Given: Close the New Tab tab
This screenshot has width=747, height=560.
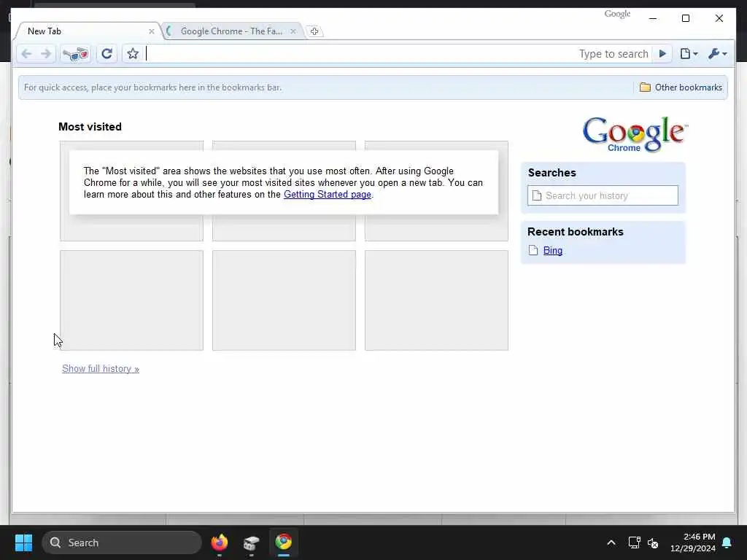Looking at the screenshot, I should (x=152, y=31).
